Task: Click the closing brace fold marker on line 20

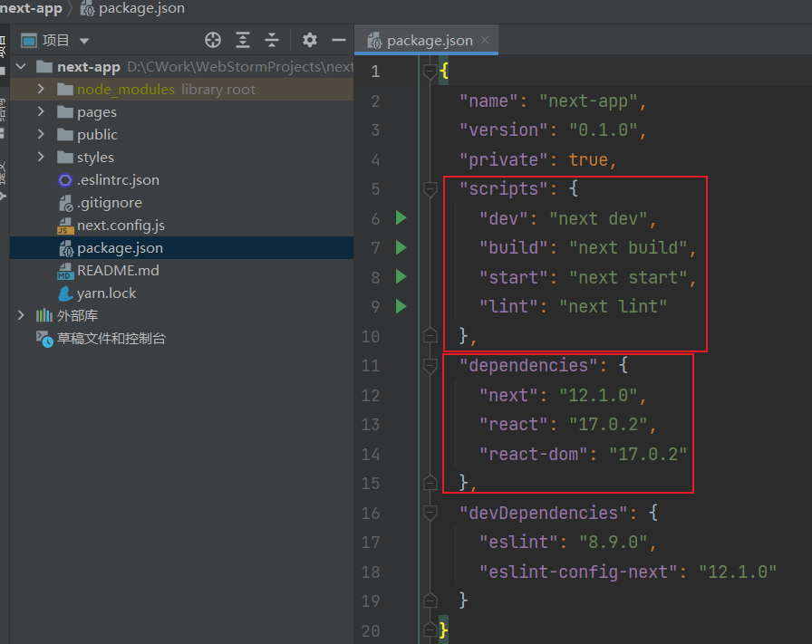Action: (x=430, y=630)
